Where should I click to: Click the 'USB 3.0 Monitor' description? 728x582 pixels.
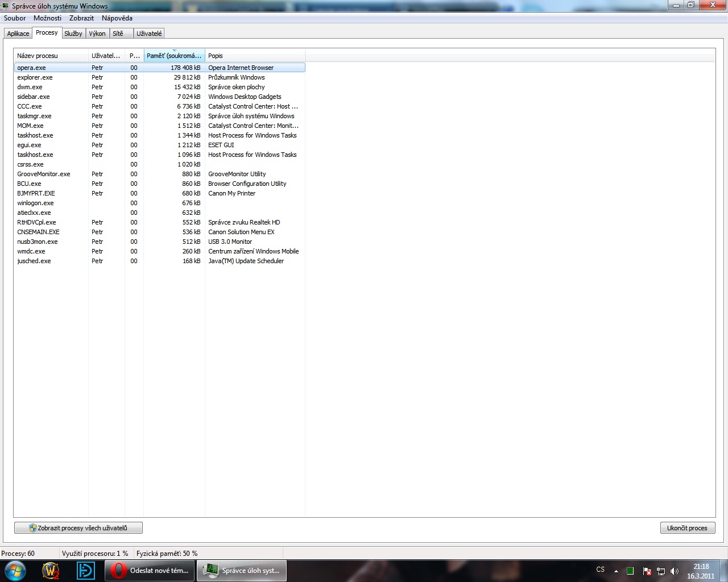pos(230,242)
